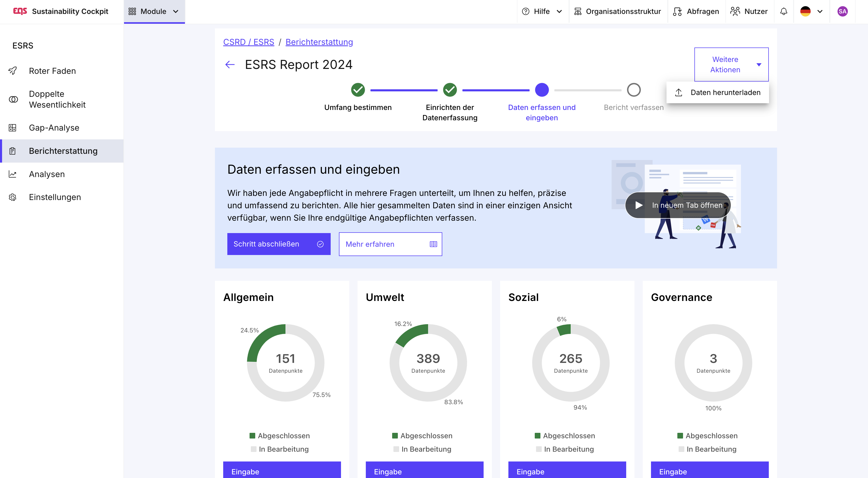Click the Doppelte Wesentlichkeit circles icon
The image size is (868, 478).
coord(13,99)
